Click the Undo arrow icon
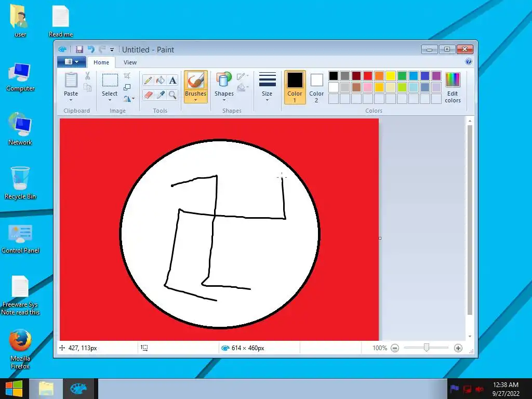Screen dimensions: 532x399 coord(91,49)
